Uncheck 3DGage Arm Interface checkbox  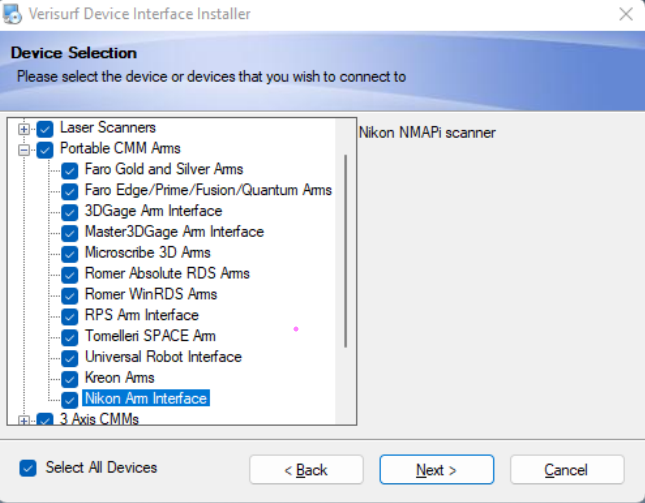[x=70, y=213]
